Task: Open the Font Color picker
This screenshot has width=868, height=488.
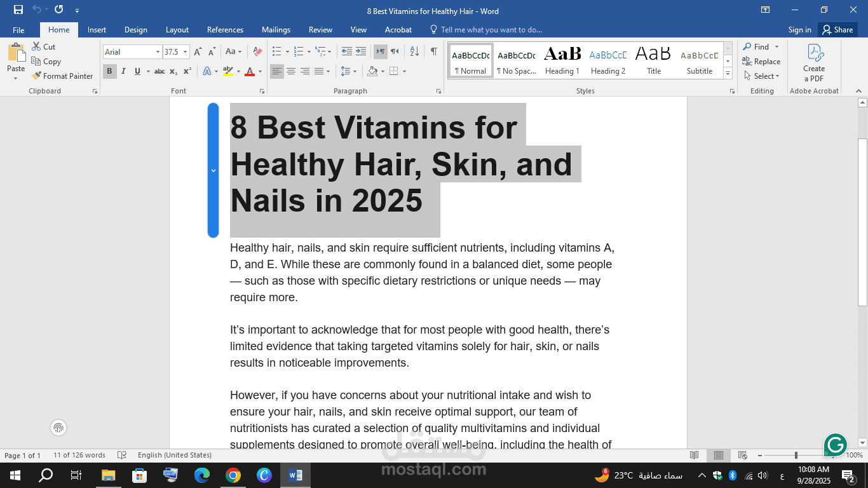Action: [x=250, y=71]
